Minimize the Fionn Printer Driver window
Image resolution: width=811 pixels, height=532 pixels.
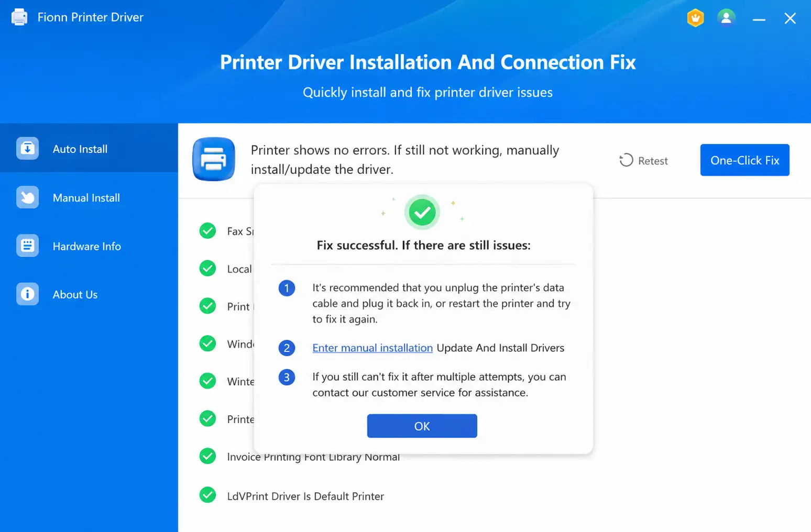click(759, 19)
